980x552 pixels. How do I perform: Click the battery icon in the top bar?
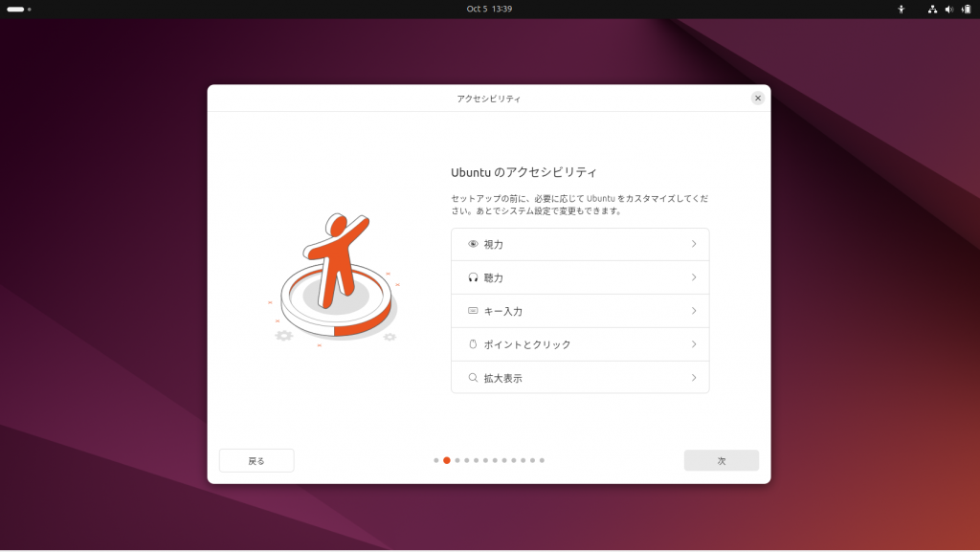point(966,9)
